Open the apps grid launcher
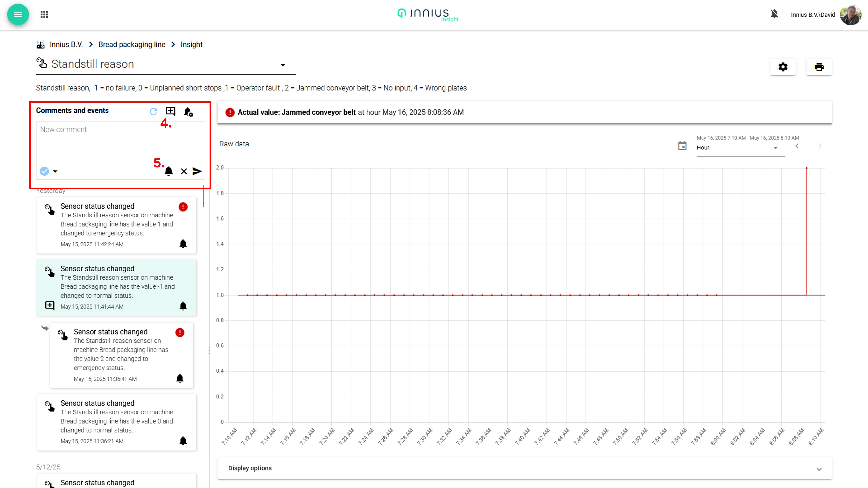 click(44, 14)
